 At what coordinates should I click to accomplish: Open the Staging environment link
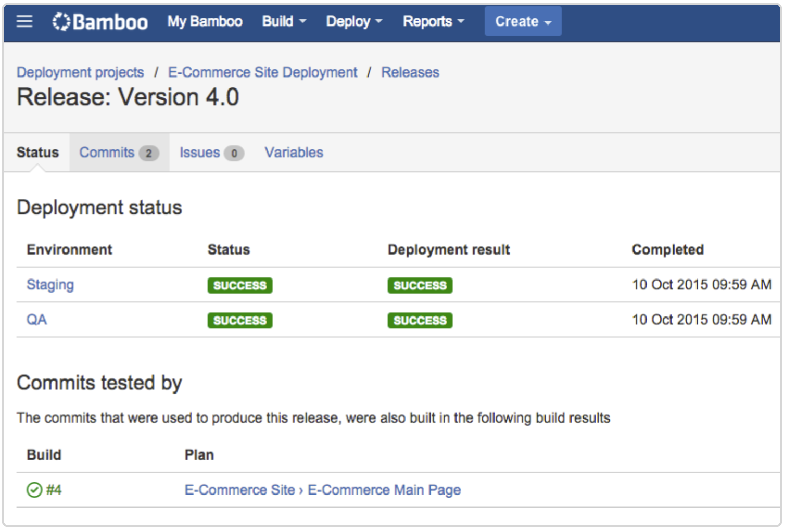[x=50, y=285]
